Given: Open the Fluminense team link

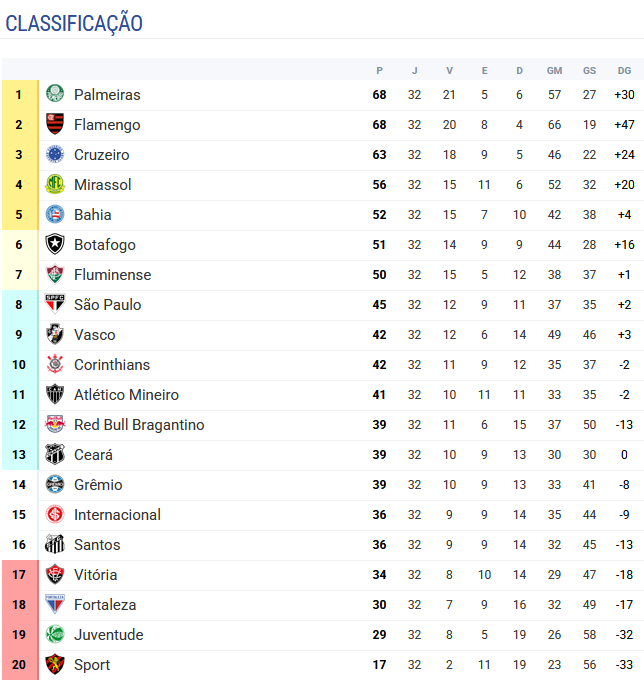Looking at the screenshot, I should click(112, 275).
